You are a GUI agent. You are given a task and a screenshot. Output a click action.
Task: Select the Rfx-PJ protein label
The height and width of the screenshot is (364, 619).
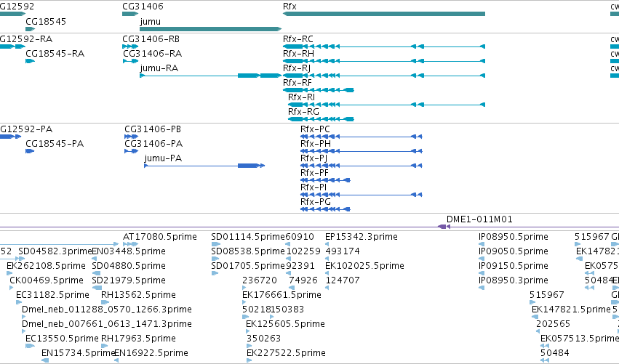(x=314, y=158)
